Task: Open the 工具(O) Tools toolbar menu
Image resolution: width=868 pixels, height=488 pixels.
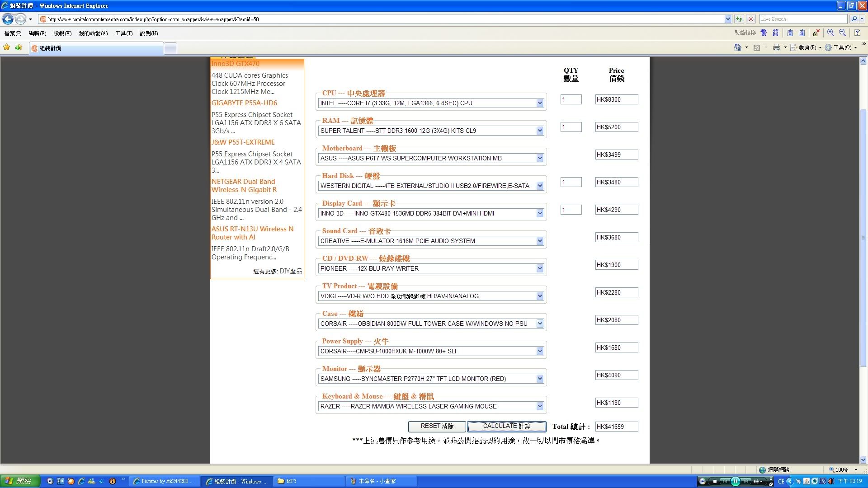Action: click(841, 47)
